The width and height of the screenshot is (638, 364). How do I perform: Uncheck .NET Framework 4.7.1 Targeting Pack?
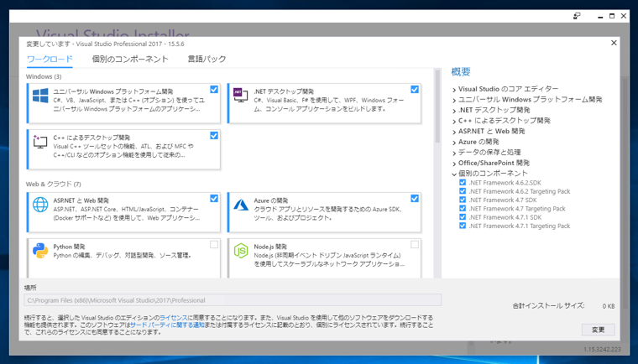pyautogui.click(x=463, y=226)
